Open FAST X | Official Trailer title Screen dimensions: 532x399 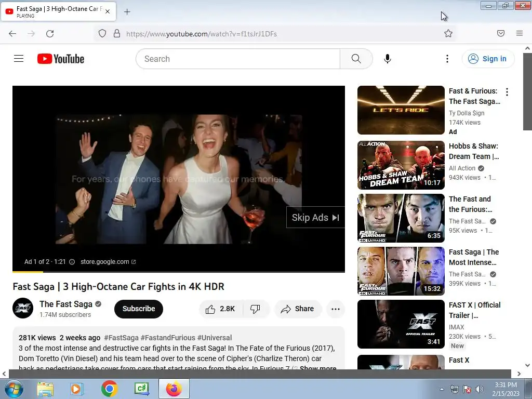[x=474, y=310]
